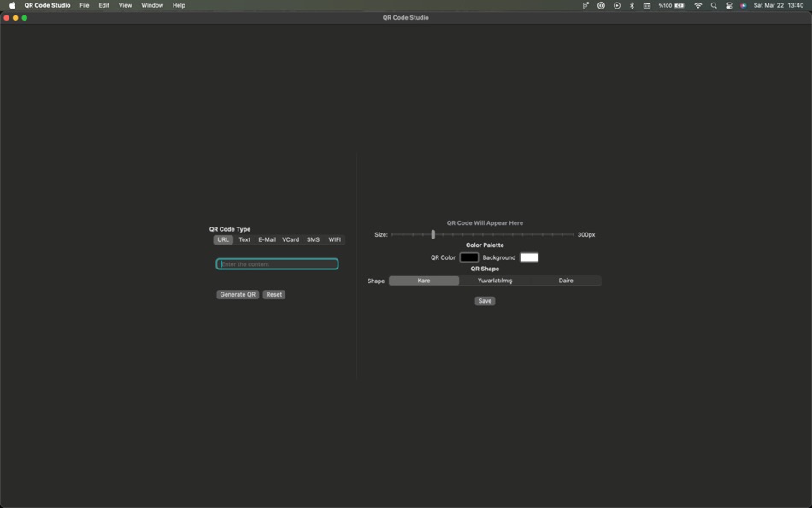The image size is (812, 508).
Task: Open the black QR Color swatch
Action: click(x=468, y=257)
